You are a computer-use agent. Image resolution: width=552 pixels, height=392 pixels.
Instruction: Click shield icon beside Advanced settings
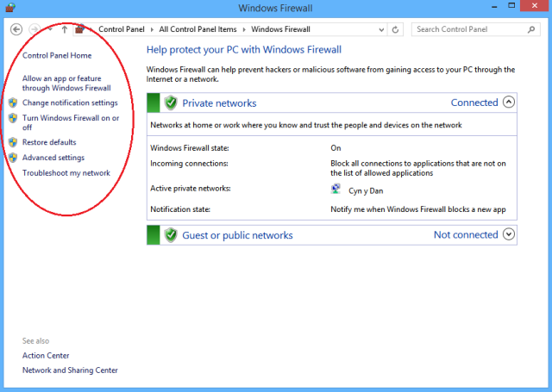click(13, 158)
